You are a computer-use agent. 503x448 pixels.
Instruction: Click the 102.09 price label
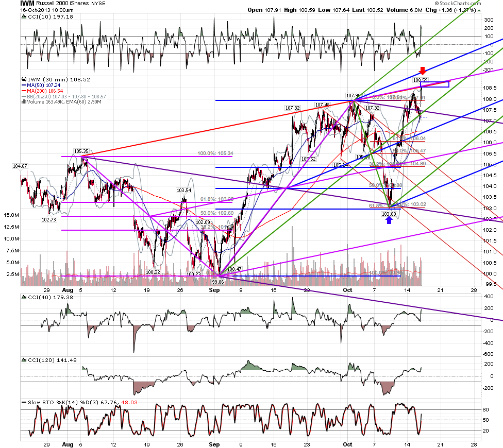click(x=203, y=222)
